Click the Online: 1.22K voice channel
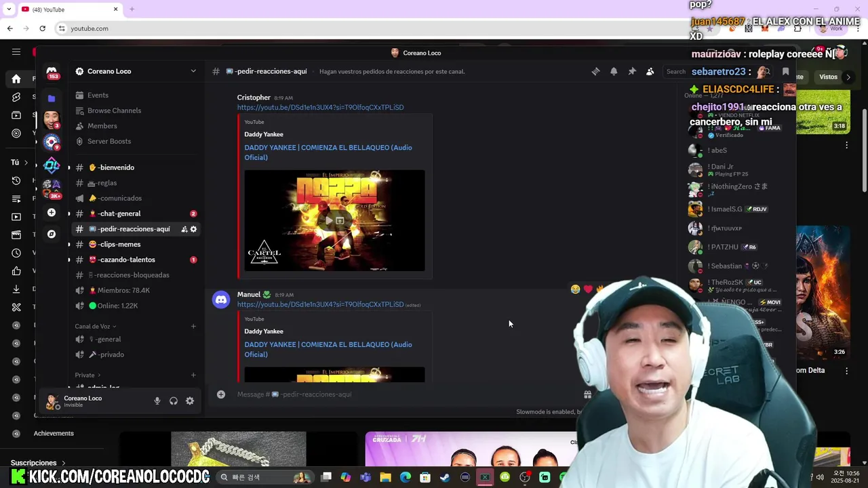This screenshot has width=868, height=488. pos(136,306)
